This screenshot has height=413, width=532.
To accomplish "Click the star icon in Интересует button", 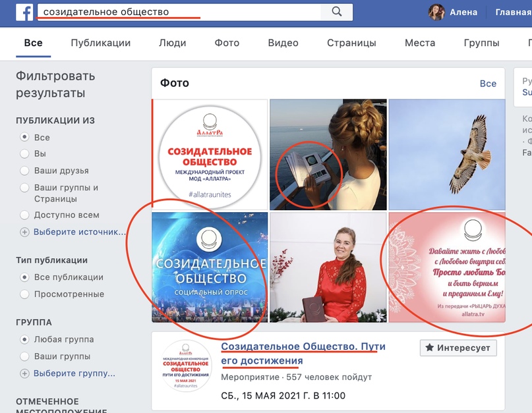I will (x=430, y=348).
